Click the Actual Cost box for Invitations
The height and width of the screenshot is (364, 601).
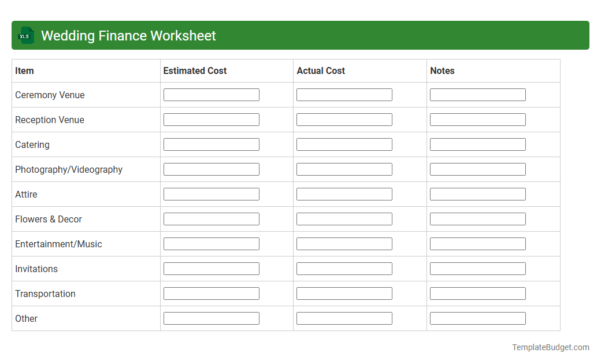click(344, 268)
